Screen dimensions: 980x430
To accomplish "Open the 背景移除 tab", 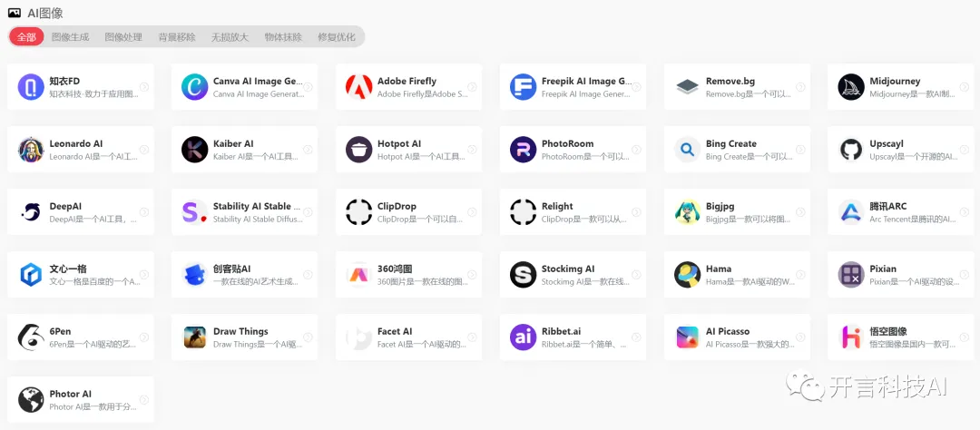I will pos(177,37).
